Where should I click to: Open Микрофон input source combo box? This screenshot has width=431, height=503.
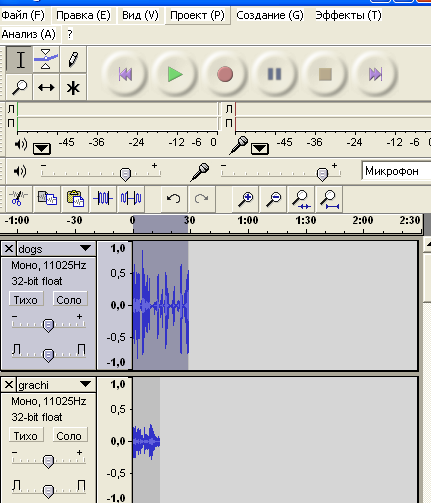(396, 171)
